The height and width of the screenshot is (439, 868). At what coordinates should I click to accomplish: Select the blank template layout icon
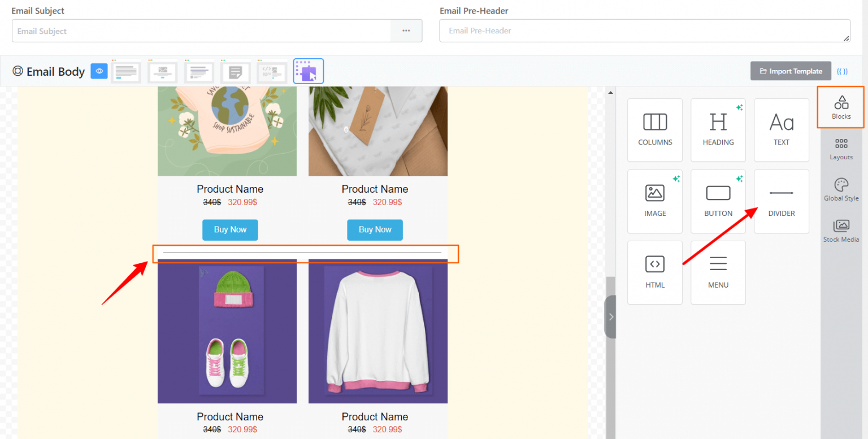tap(308, 71)
